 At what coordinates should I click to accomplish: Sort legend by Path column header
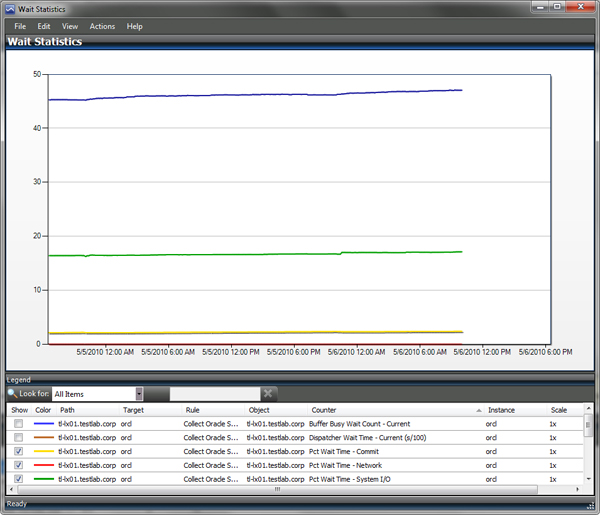(67, 410)
